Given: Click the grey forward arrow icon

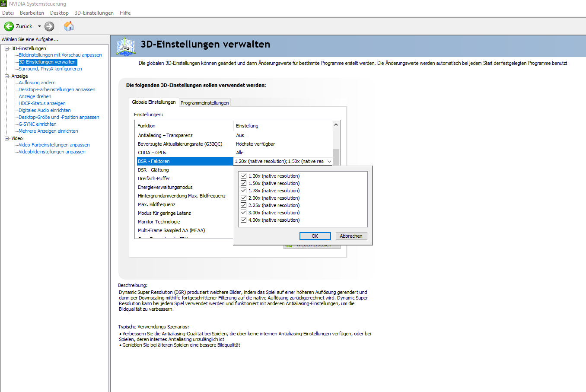Looking at the screenshot, I should [50, 26].
